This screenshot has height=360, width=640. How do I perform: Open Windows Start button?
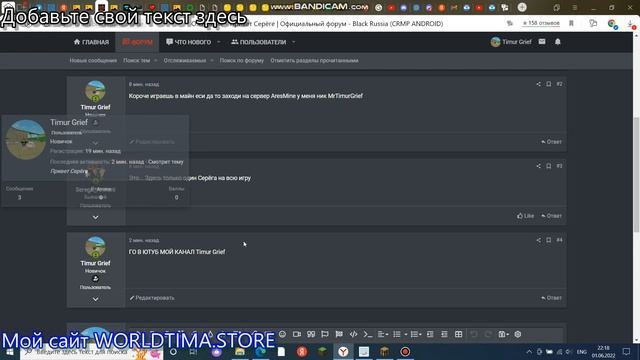click(10, 352)
